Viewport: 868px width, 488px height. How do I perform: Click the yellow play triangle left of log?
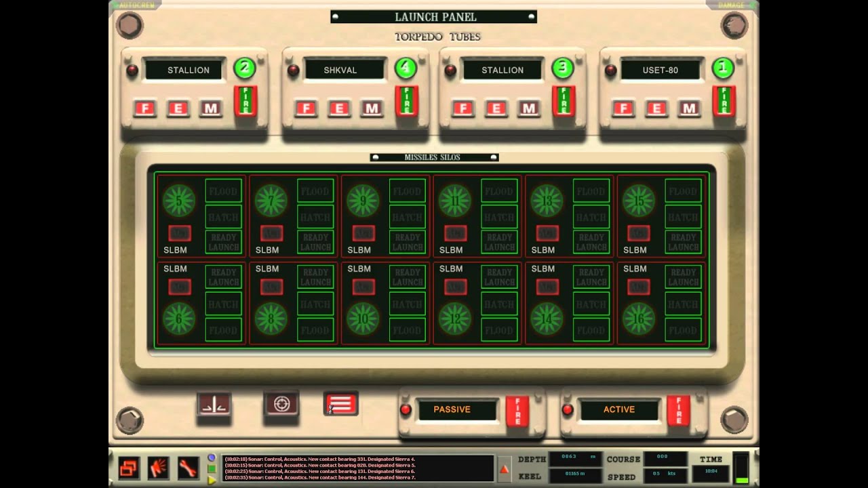(x=212, y=479)
